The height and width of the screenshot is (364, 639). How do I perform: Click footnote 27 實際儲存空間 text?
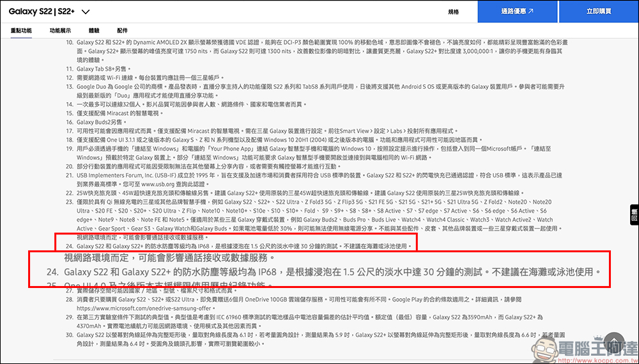point(157,291)
